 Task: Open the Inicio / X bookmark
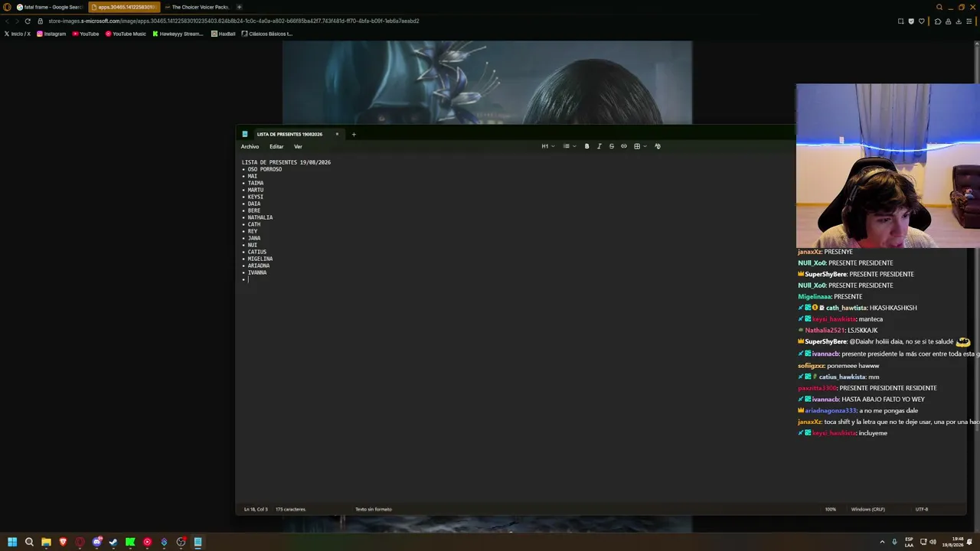[18, 34]
